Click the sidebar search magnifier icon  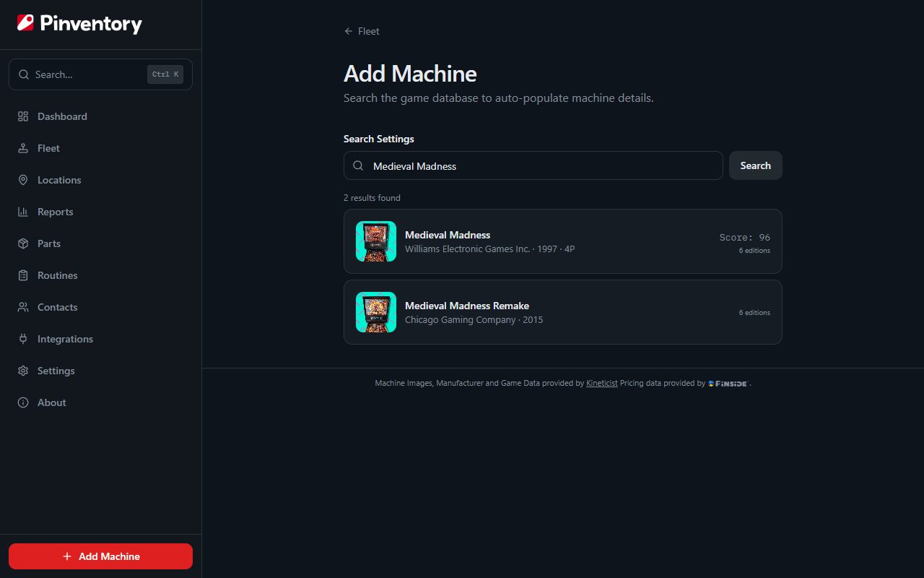click(x=24, y=74)
